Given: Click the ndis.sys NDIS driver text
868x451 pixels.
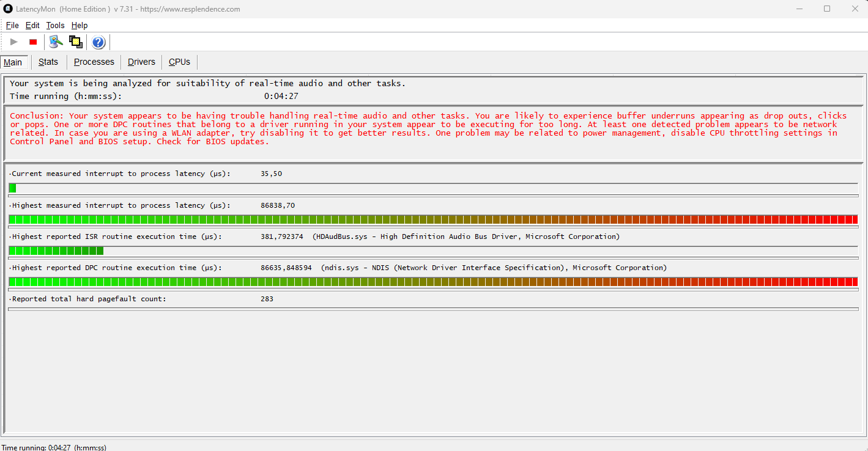Looking at the screenshot, I should pos(494,268).
